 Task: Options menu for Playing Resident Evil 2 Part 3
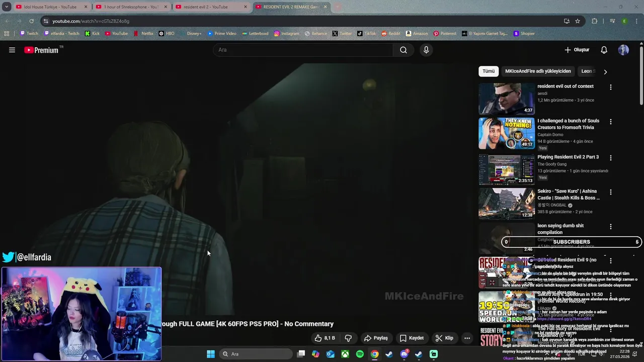click(x=611, y=158)
